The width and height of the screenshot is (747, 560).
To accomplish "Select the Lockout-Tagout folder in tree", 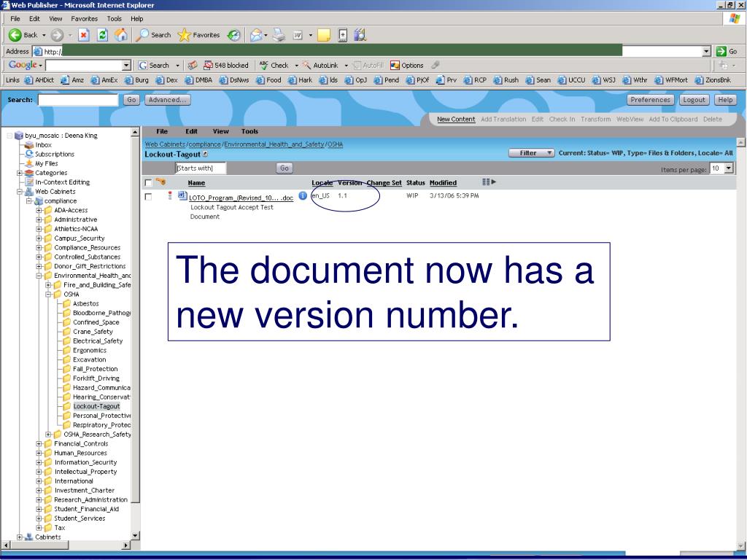I will pyautogui.click(x=96, y=406).
